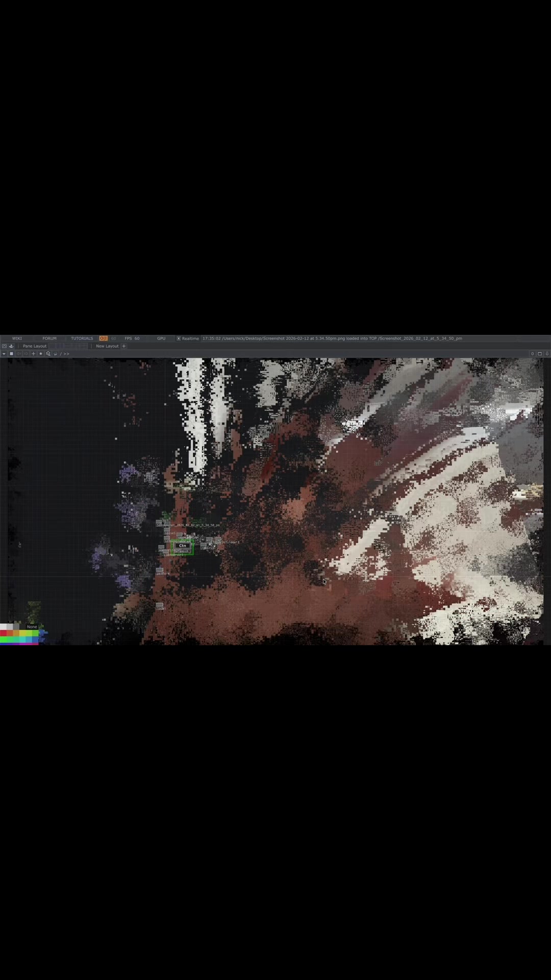
Task: Click the loaded file status message text
Action: coord(332,338)
